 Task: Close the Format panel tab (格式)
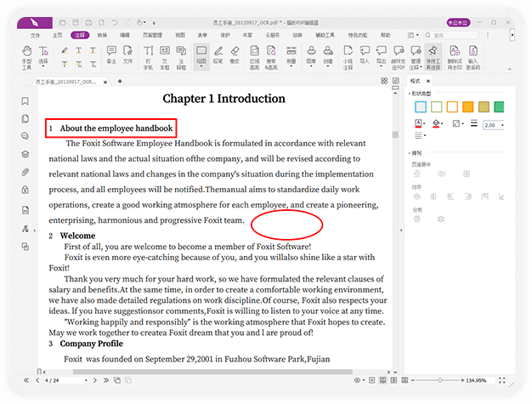[428, 81]
